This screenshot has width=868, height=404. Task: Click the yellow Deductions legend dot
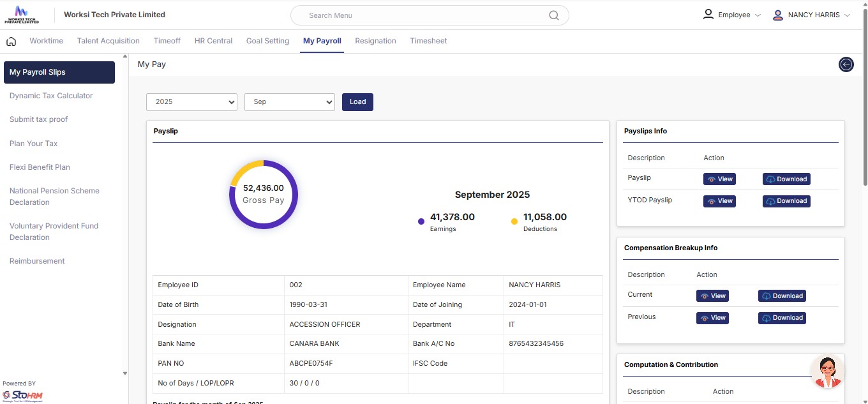click(x=514, y=221)
